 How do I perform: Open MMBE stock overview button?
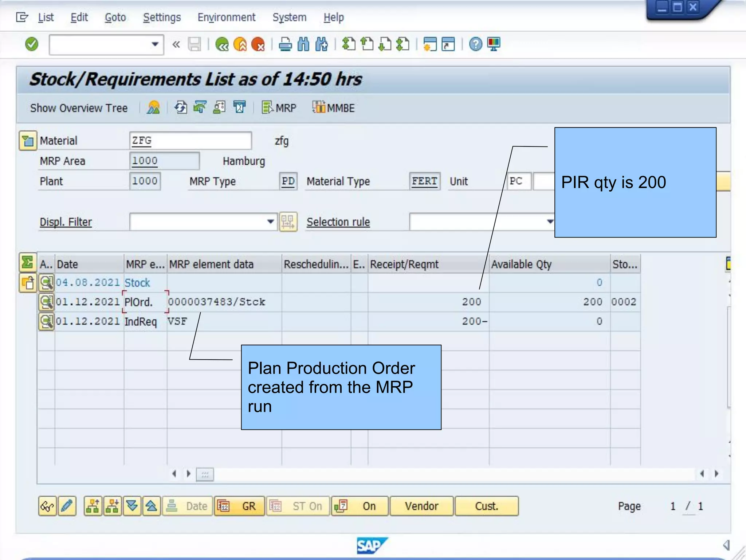333,108
